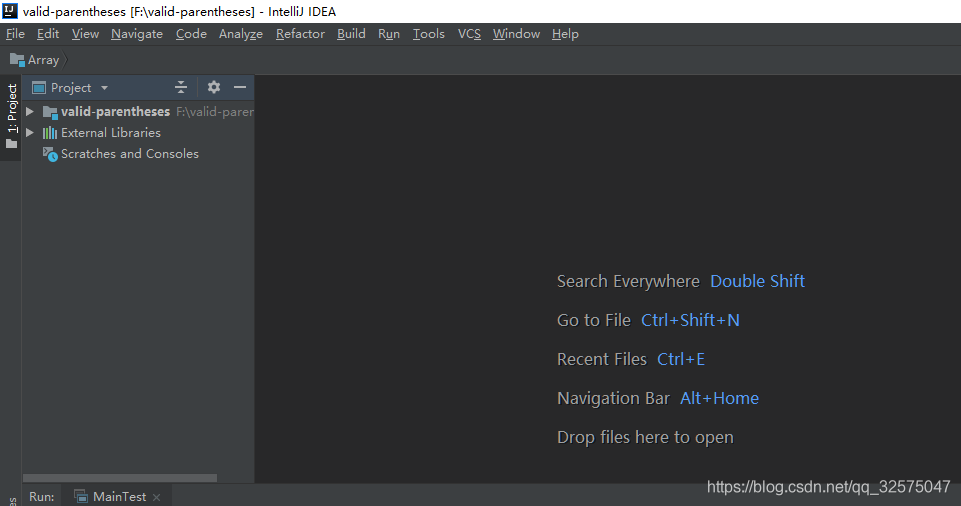Viewport: 961px width, 506px height.
Task: Open the File menu
Action: [15, 34]
